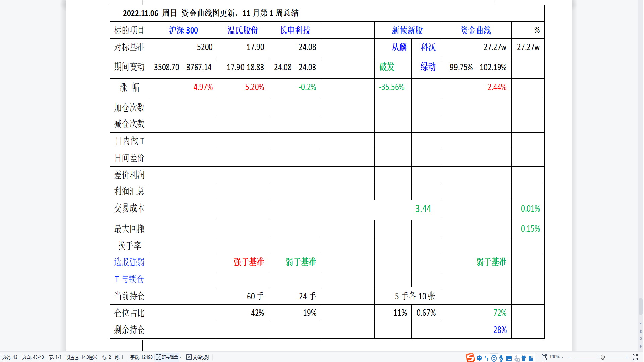Viewport: 644px width, 362px height.
Task: Click the fit-page view icon beside 190%
Action: [x=544, y=357]
